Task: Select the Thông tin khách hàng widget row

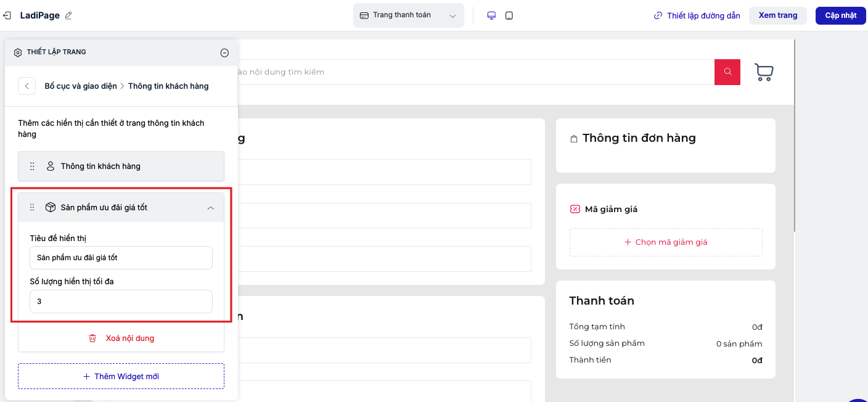Action: (x=121, y=166)
